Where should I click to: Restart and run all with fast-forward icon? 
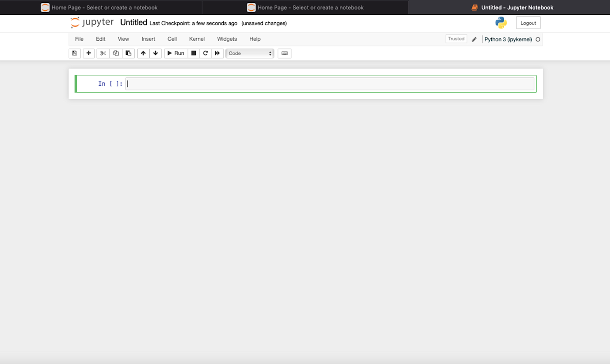coord(217,53)
